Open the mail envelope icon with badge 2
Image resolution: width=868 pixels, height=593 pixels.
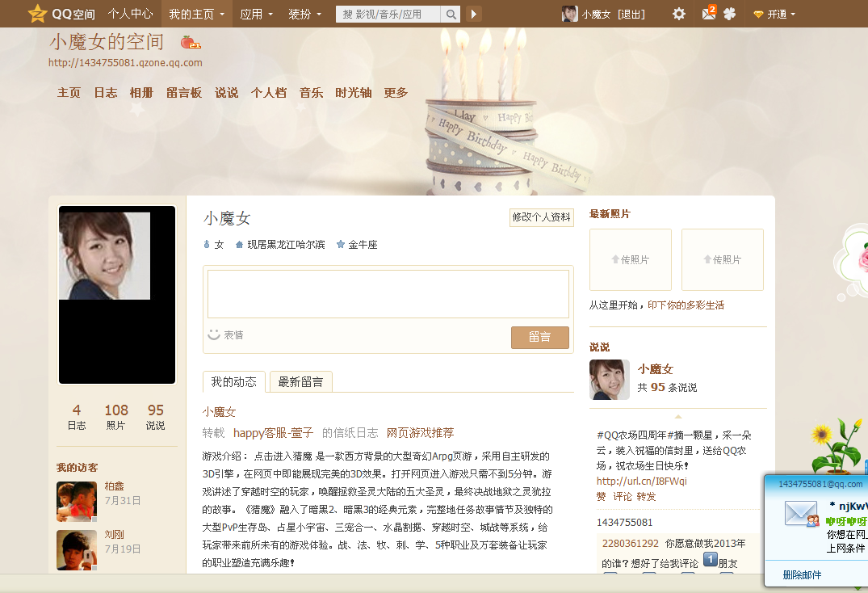click(707, 14)
